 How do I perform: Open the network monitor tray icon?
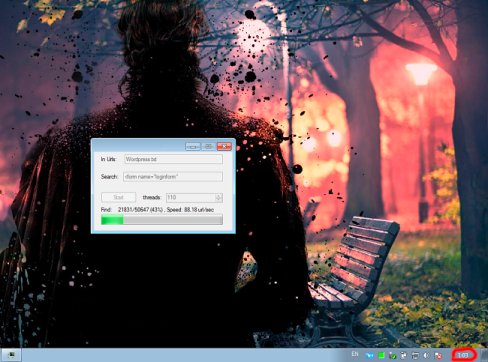[415, 356]
